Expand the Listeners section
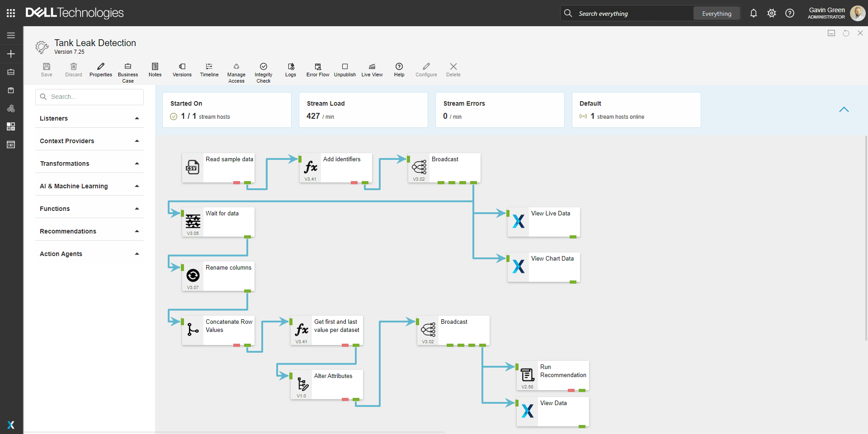This screenshot has width=868, height=434. 89,118
